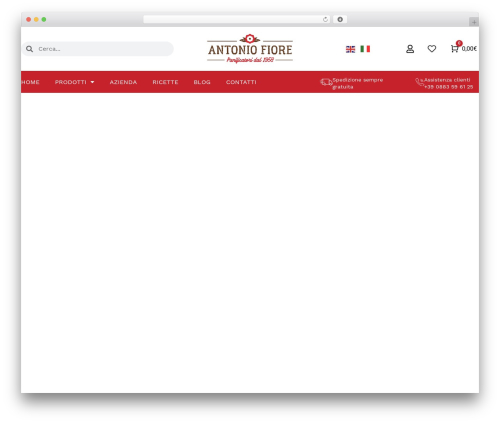Open the user account icon
Screen dimensions: 500x423
(x=410, y=49)
